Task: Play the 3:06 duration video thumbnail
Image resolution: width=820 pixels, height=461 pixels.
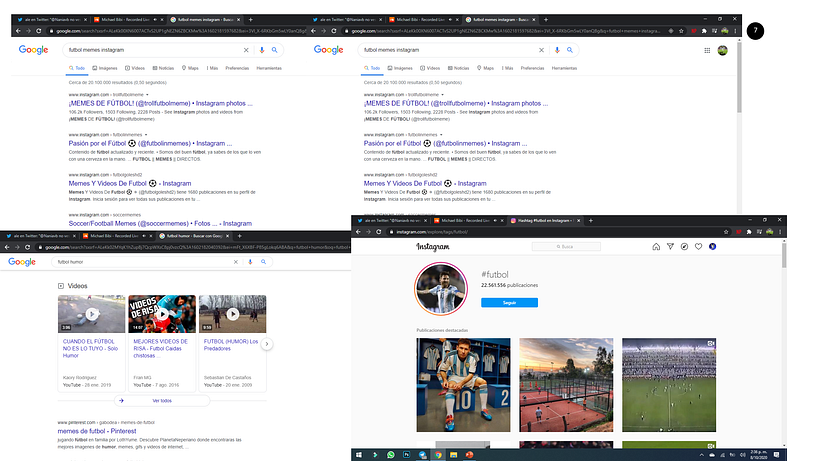Action: [x=92, y=314]
